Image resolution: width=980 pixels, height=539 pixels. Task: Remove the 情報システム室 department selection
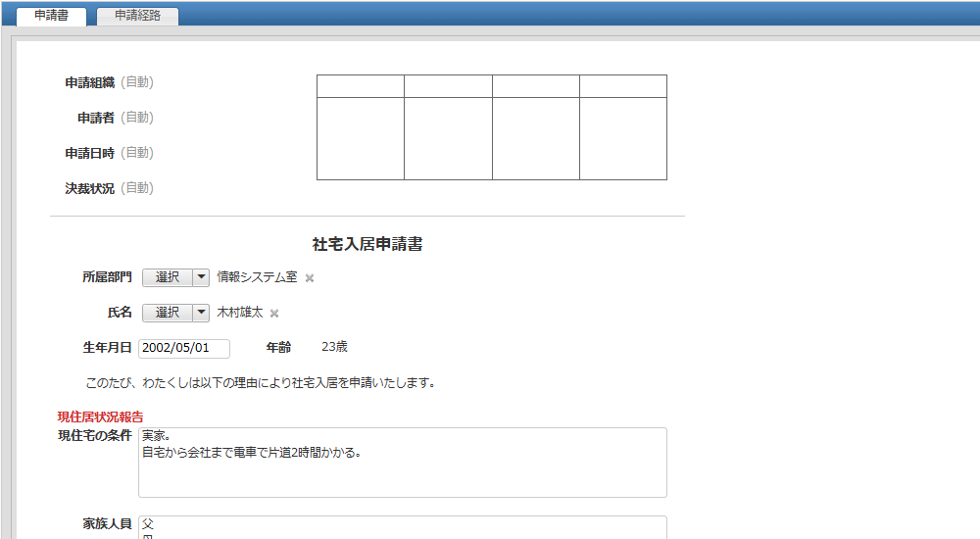click(x=310, y=278)
